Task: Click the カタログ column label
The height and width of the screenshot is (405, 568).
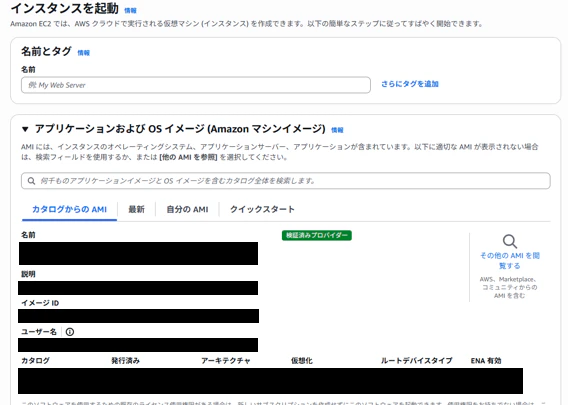Action: point(35,361)
